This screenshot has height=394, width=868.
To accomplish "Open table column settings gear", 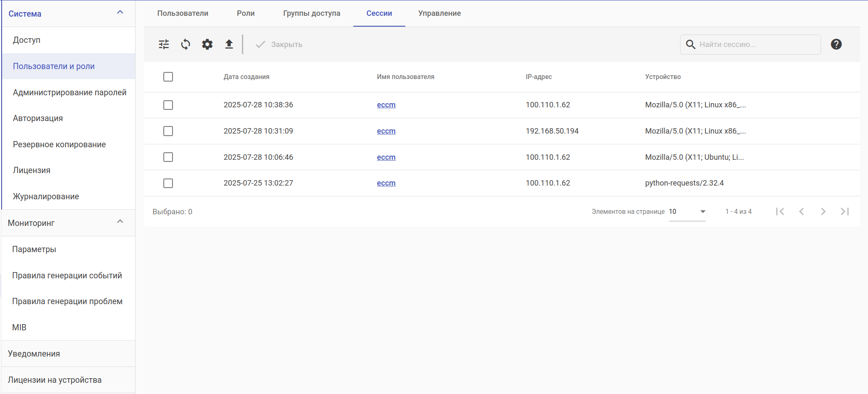I will [x=207, y=45].
